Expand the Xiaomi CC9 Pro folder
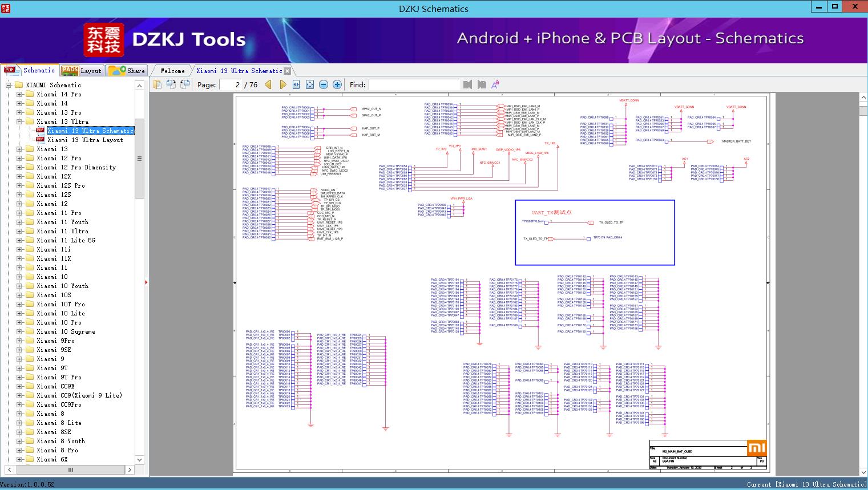The height and width of the screenshot is (490, 868). pyautogui.click(x=19, y=404)
